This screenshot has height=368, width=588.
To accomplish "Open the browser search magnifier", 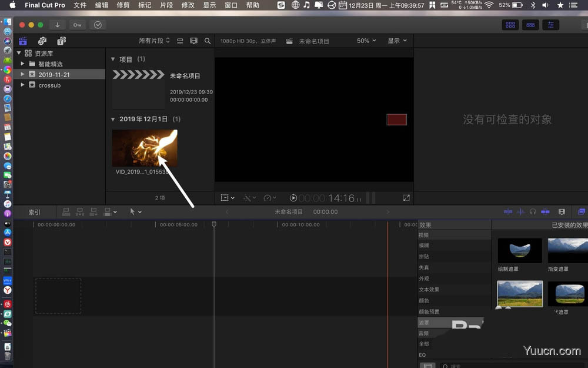I will pos(208,41).
